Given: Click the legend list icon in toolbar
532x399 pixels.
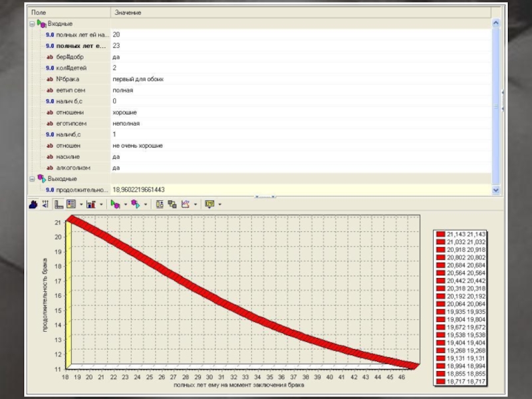Looking at the screenshot, I should click(71, 204).
